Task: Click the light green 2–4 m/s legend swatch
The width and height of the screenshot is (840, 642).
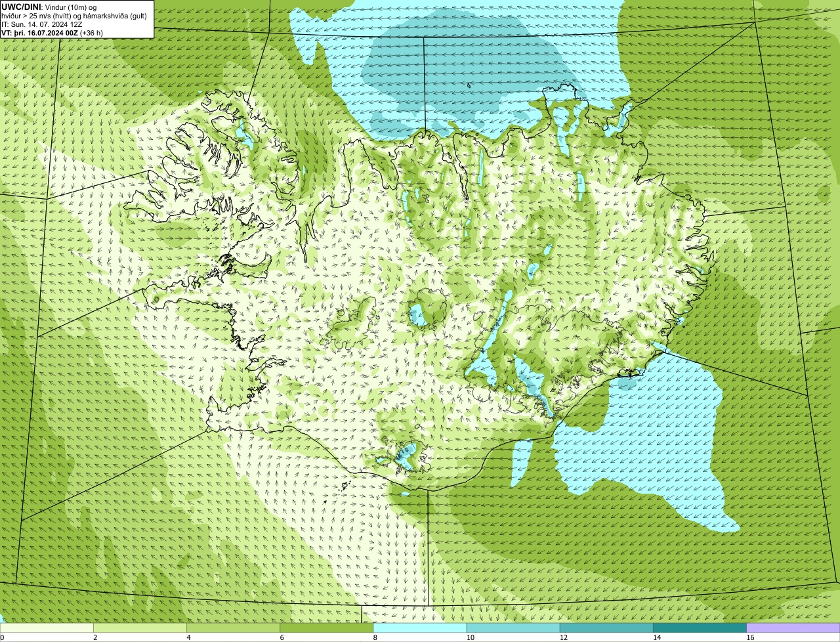Action: pyautogui.click(x=140, y=628)
